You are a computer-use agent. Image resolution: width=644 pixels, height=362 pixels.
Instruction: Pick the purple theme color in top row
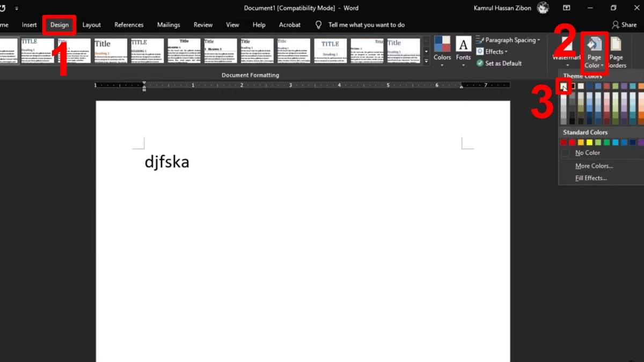624,86
